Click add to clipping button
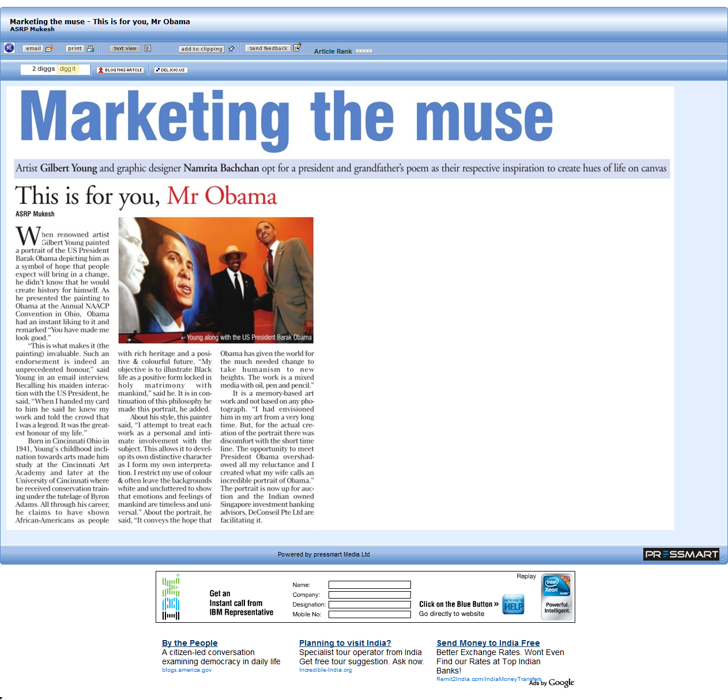 [202, 49]
